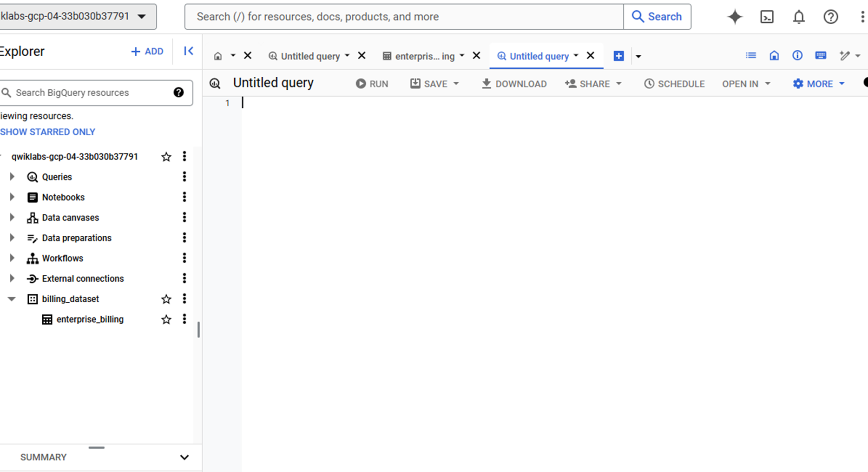This screenshot has height=472, width=868.
Task: Open actions menu for Queries
Action: [184, 177]
